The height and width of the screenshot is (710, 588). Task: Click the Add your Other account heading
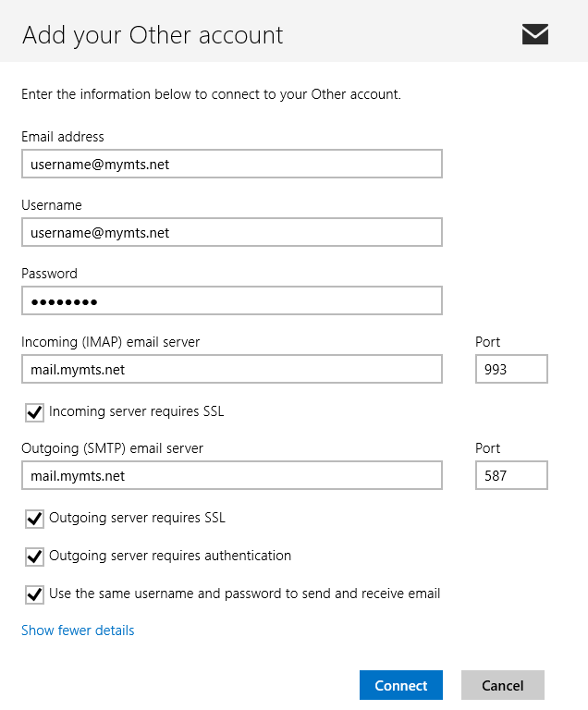point(153,35)
